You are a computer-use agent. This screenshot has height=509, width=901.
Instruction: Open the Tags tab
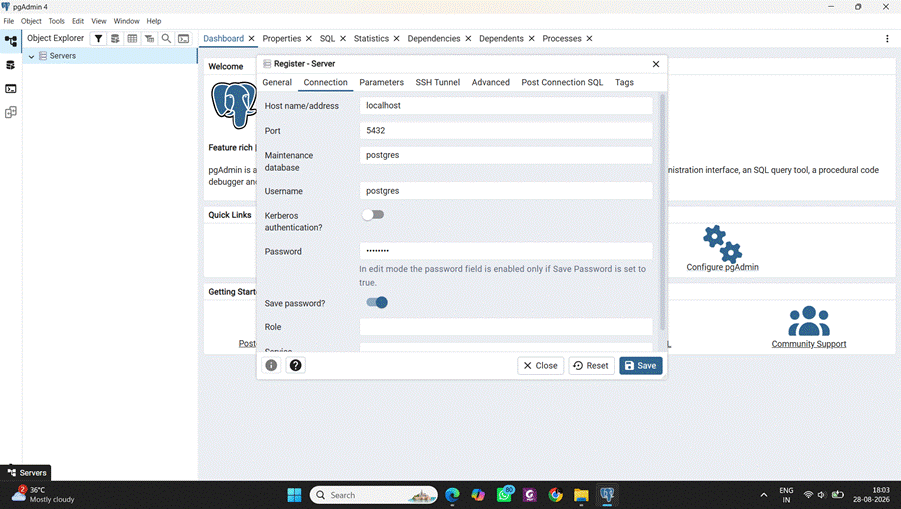pos(624,82)
